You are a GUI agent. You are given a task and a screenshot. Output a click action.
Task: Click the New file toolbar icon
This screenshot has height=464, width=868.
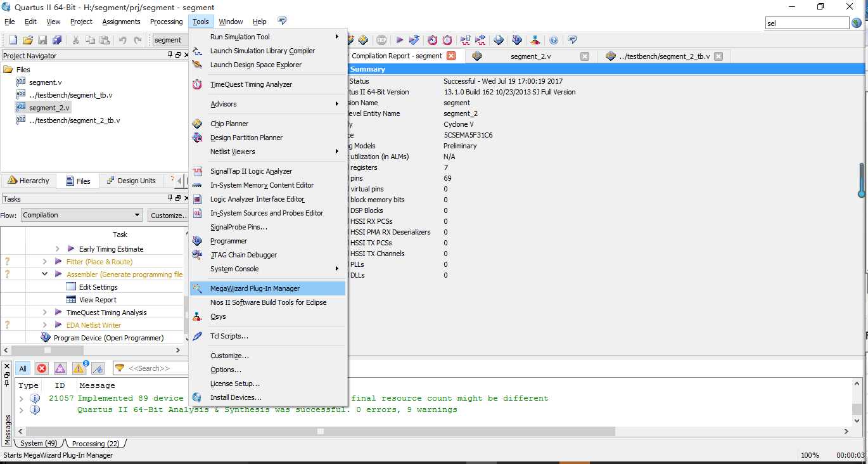(x=13, y=40)
